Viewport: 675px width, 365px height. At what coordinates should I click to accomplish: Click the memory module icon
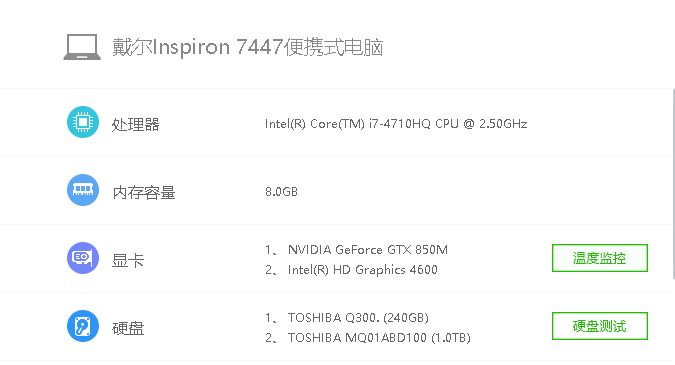[x=83, y=190]
